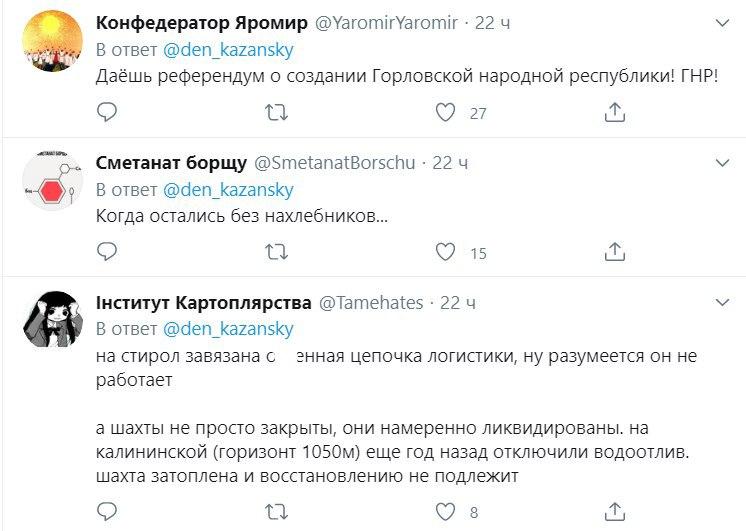Reply to Інститут Картоплярства's tweet

click(x=107, y=513)
